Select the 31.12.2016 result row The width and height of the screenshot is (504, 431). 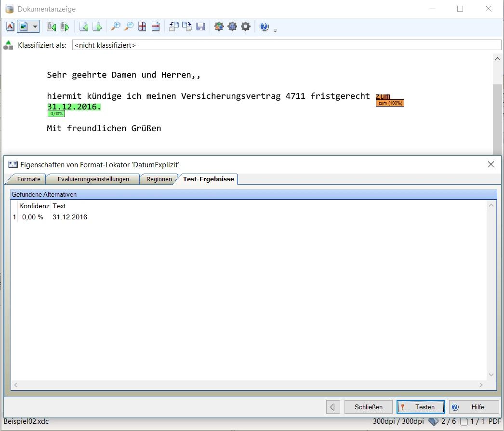coord(70,217)
